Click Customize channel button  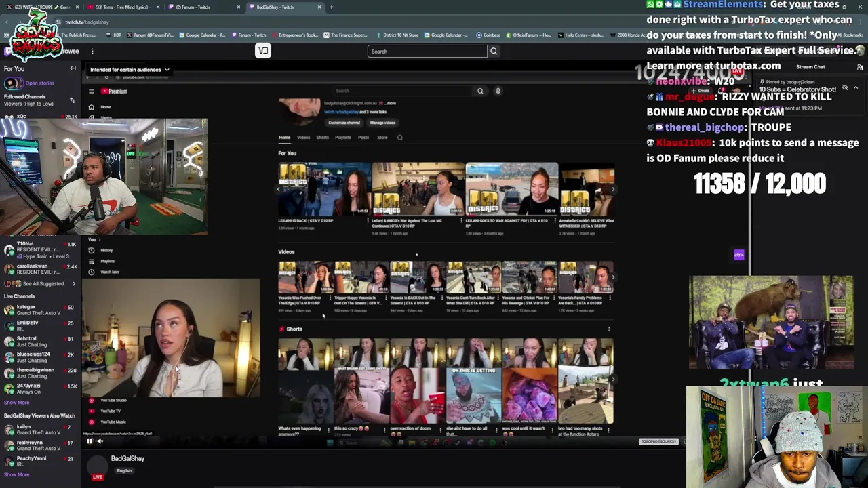[344, 123]
